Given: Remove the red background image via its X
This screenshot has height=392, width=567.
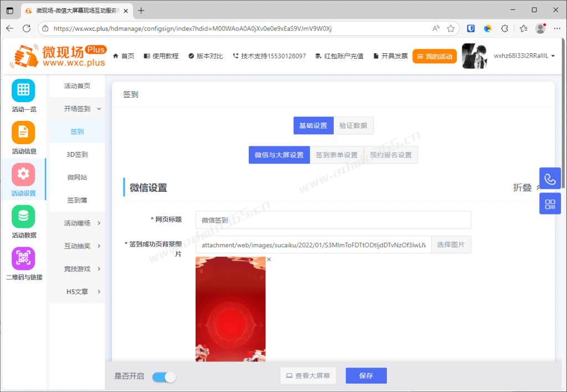Looking at the screenshot, I should (x=269, y=259).
